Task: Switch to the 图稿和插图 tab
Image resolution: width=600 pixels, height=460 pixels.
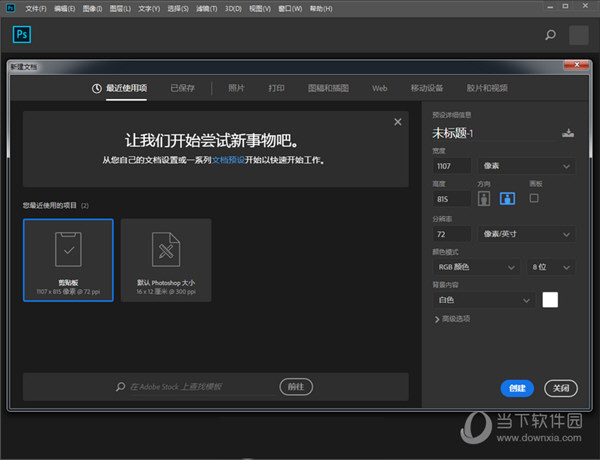Action: point(328,88)
